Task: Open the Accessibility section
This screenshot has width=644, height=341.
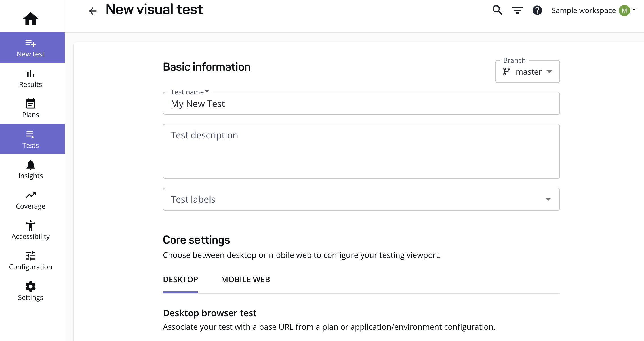Action: (31, 230)
